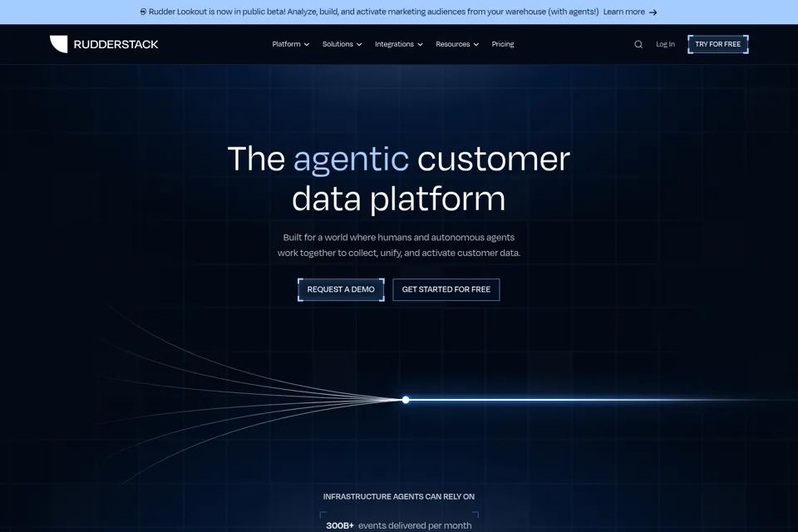Click the REQUEST A DEMO button

point(341,289)
